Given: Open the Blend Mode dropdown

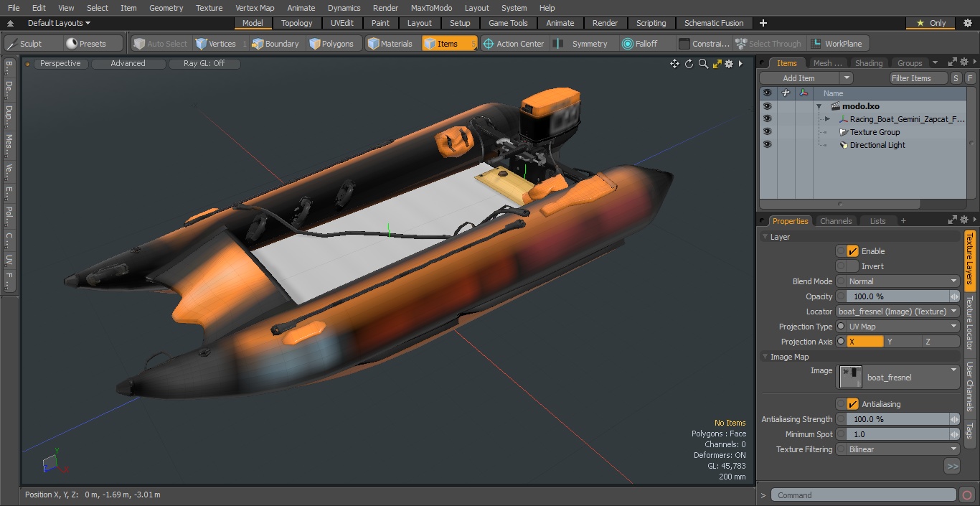Looking at the screenshot, I should tap(903, 281).
